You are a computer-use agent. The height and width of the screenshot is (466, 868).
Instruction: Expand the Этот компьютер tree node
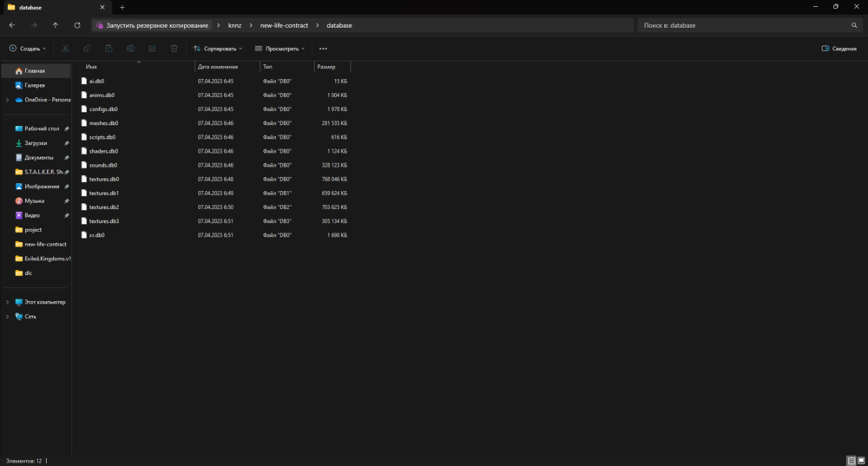coord(7,302)
